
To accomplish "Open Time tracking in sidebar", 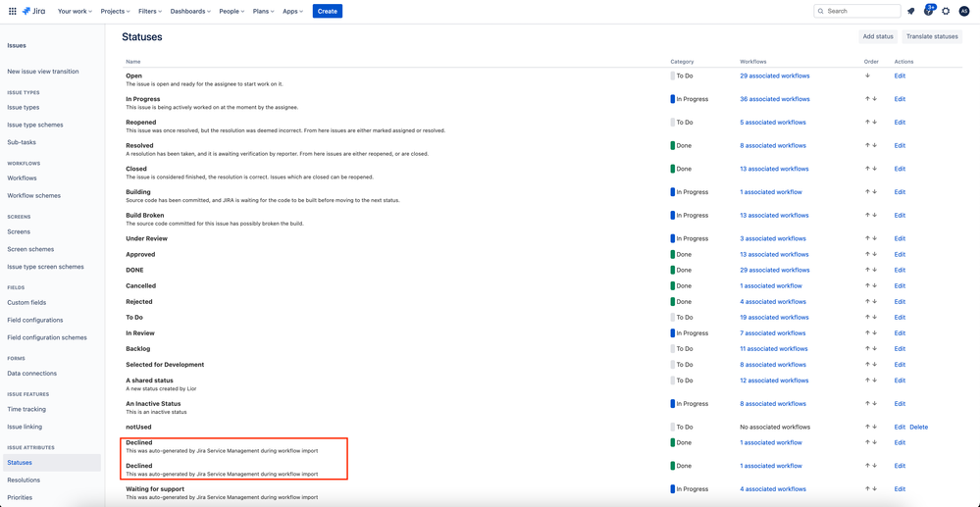I will pyautogui.click(x=26, y=410).
